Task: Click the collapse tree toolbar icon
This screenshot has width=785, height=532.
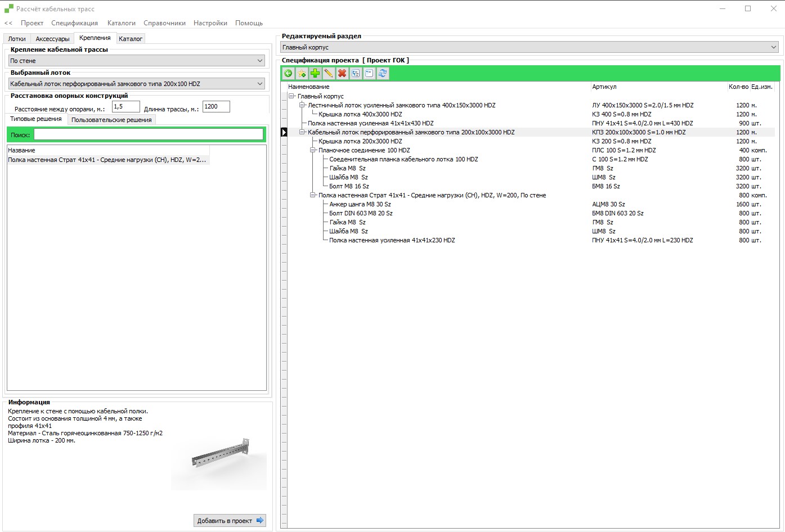Action: [x=369, y=73]
